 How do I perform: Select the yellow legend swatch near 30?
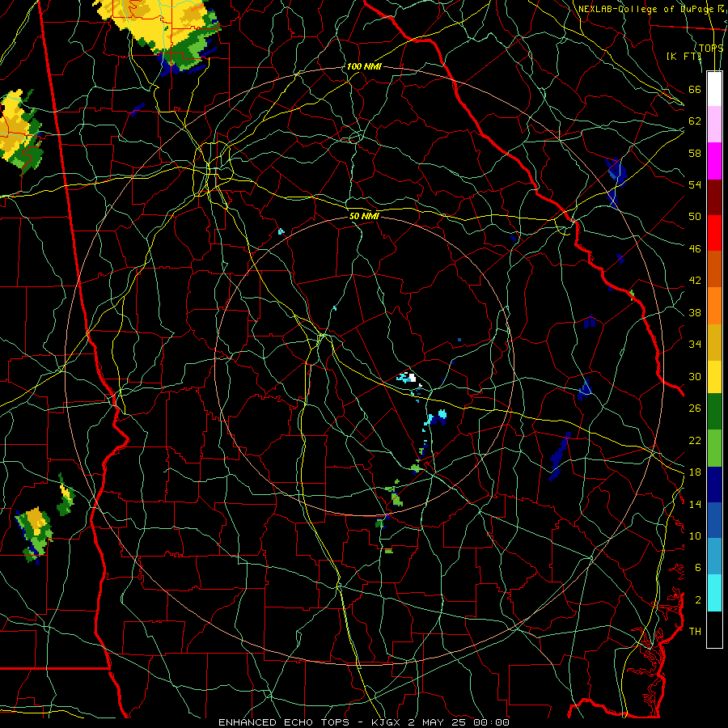coord(714,376)
